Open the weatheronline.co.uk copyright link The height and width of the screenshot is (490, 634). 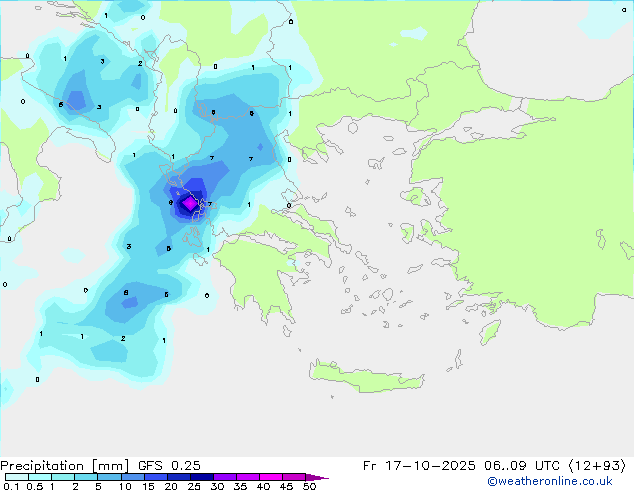pos(550,481)
